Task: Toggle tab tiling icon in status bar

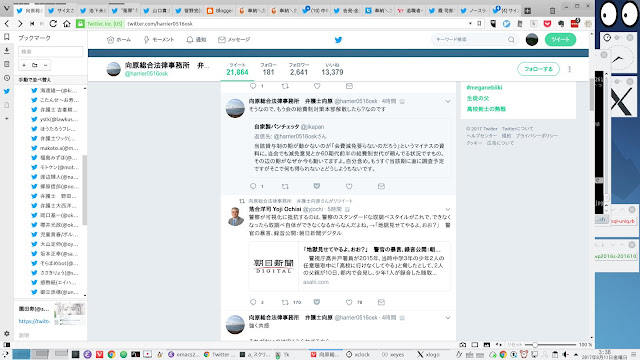Action: pyautogui.click(x=475, y=345)
